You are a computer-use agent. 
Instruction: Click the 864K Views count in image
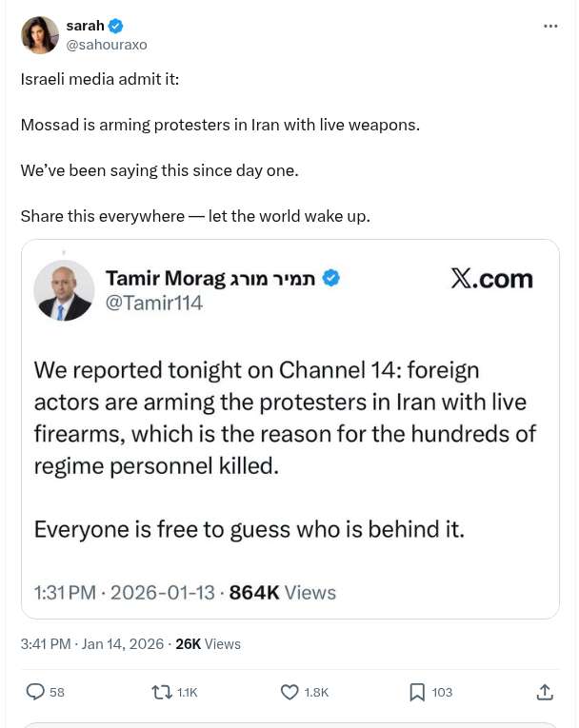tap(283, 592)
